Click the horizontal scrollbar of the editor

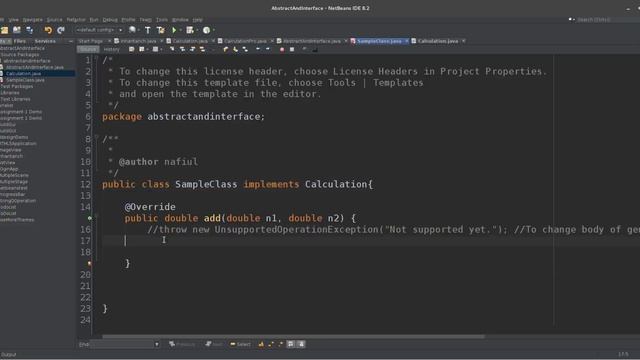coord(293,337)
